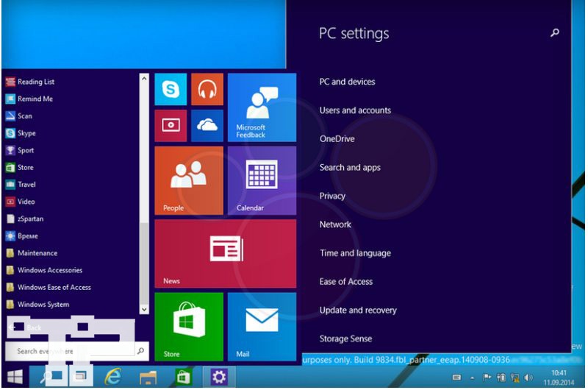The width and height of the screenshot is (588, 390).
Task: Open the Calendar tile
Action: 262,180
